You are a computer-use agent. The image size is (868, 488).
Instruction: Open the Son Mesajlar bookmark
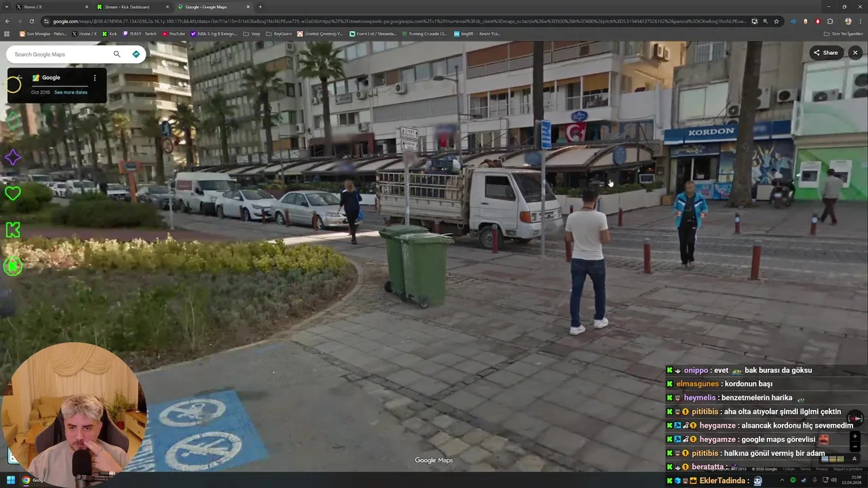coord(43,33)
